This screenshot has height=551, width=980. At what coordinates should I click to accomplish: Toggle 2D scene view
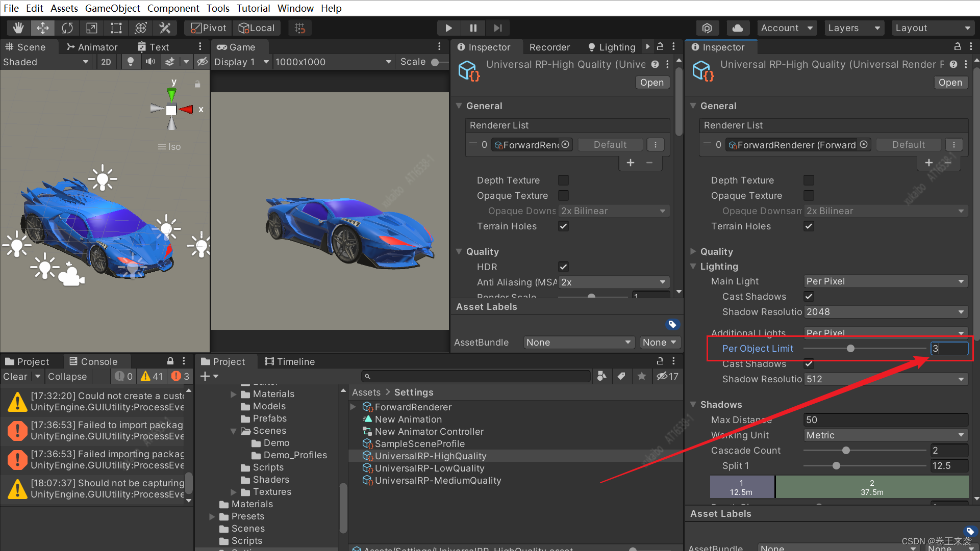pos(106,62)
